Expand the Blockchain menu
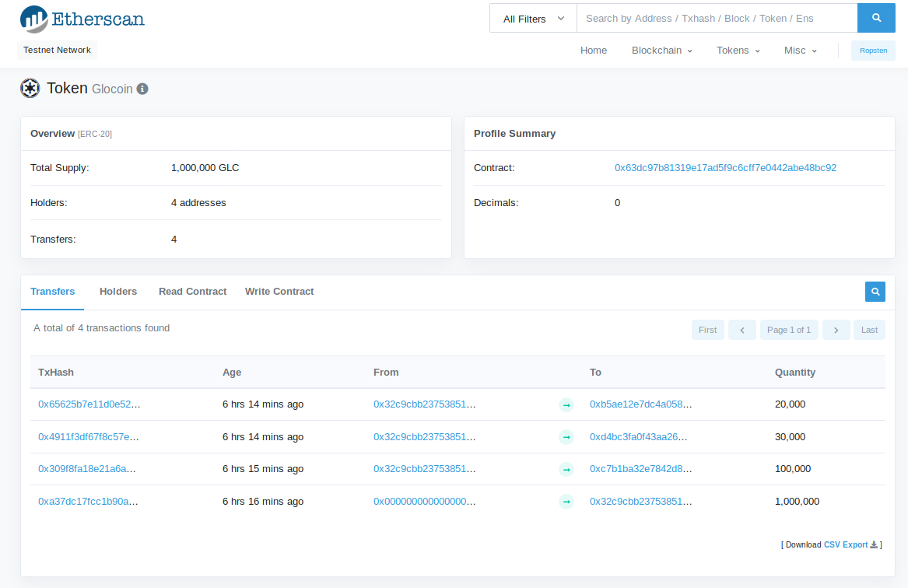908x588 pixels. [662, 51]
